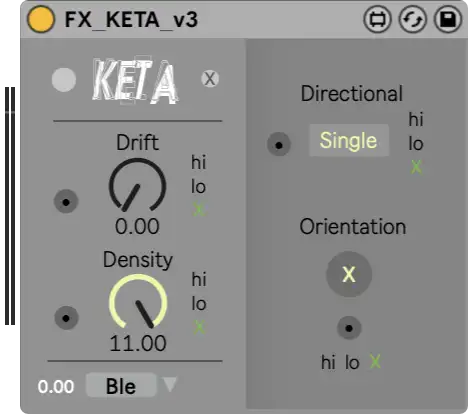Select hi below the Orientation section
Screen dimensions: 468x414
pos(328,362)
